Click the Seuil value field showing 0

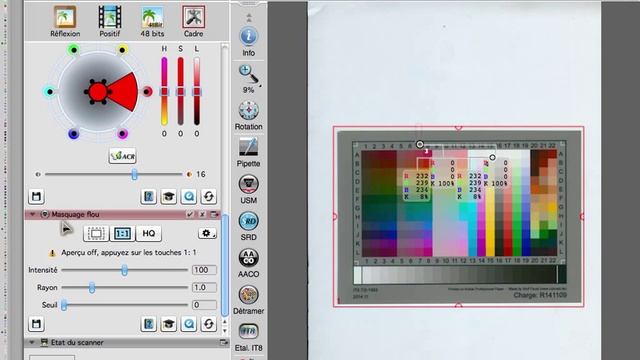click(204, 305)
